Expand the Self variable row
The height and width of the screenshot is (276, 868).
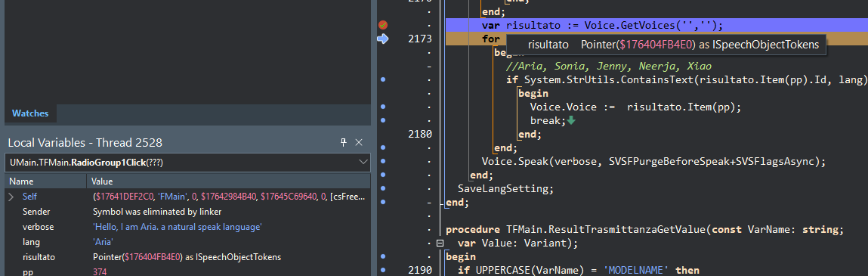(x=11, y=197)
